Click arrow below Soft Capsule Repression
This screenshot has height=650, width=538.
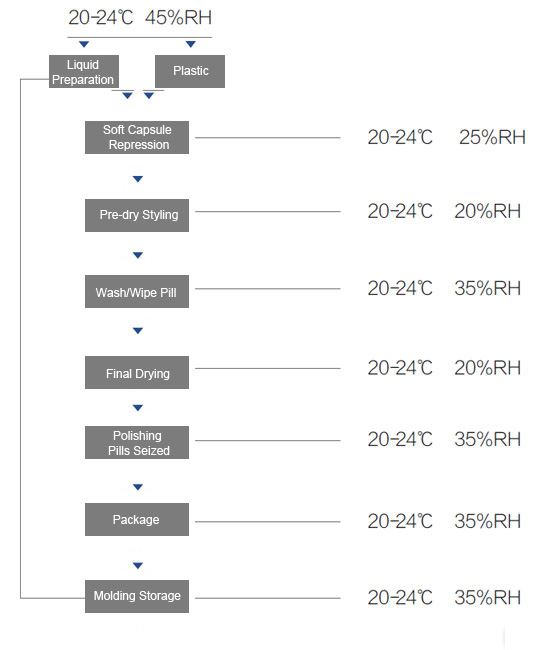click(x=138, y=179)
